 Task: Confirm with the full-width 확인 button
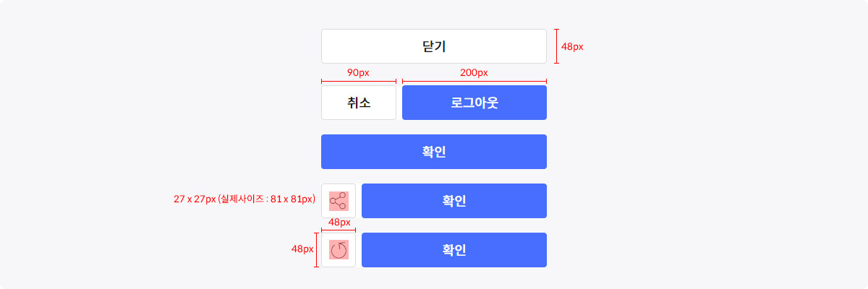[x=434, y=152]
